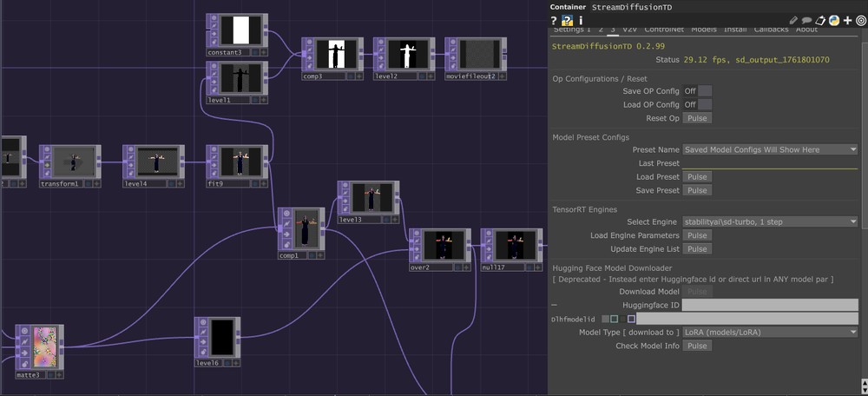This screenshot has width=868, height=396.
Task: Click the viewer active plus on level2
Action: pyautogui.click(x=431, y=76)
